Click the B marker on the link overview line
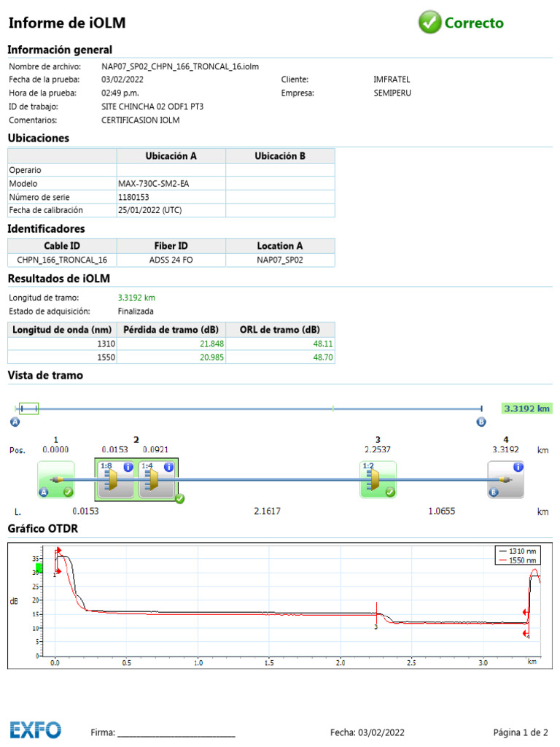 click(x=481, y=422)
